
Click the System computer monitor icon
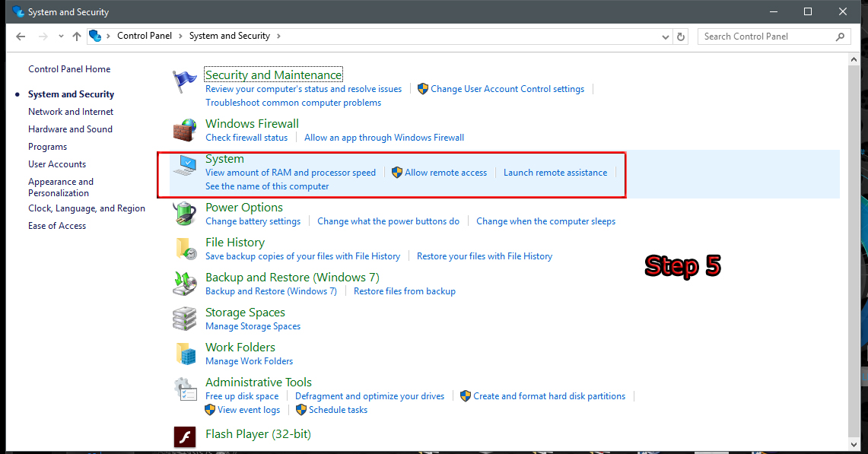pyautogui.click(x=185, y=165)
